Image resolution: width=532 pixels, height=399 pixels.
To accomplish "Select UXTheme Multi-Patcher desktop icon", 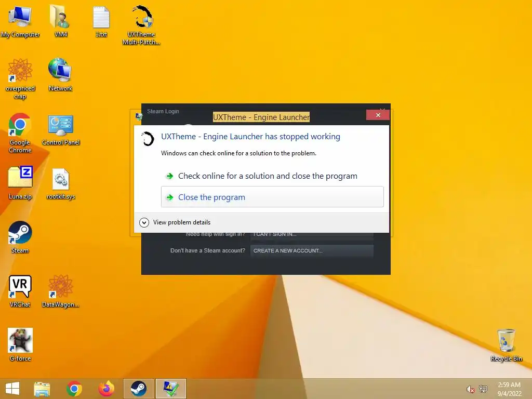I will coord(141,25).
